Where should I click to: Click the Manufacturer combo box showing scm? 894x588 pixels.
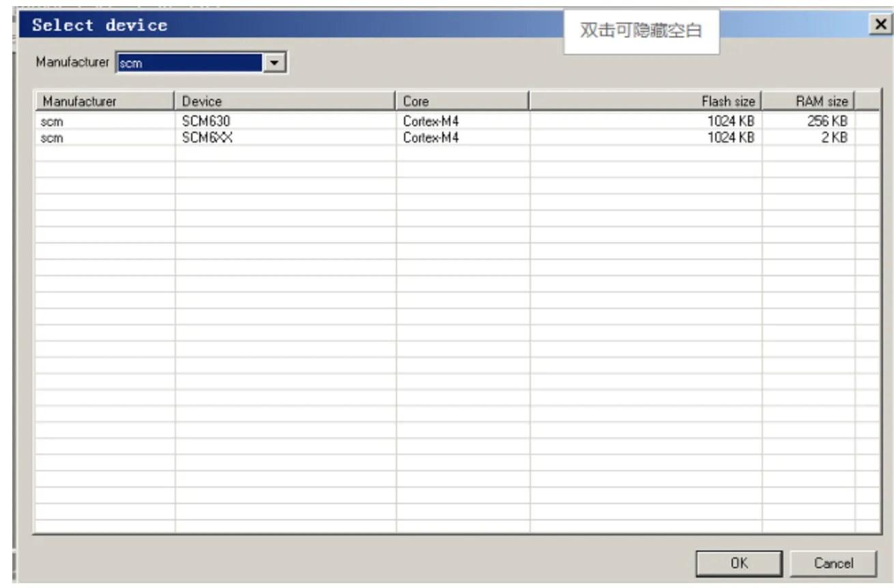pyautogui.click(x=201, y=63)
